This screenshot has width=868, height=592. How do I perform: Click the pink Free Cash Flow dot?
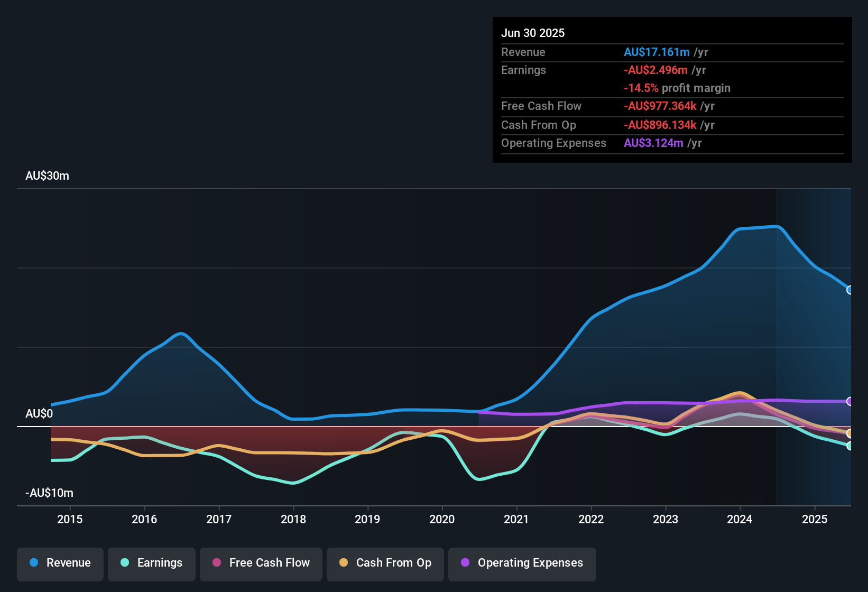pos(217,562)
